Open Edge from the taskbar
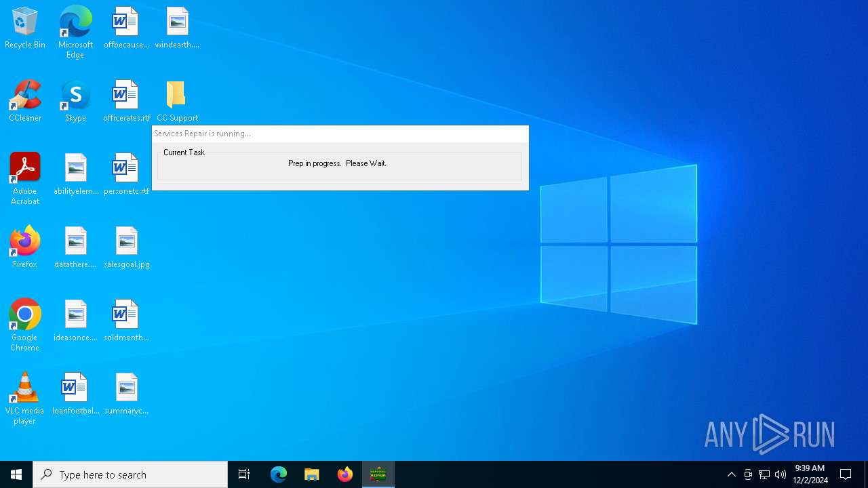This screenshot has width=868, height=488. coord(279,474)
